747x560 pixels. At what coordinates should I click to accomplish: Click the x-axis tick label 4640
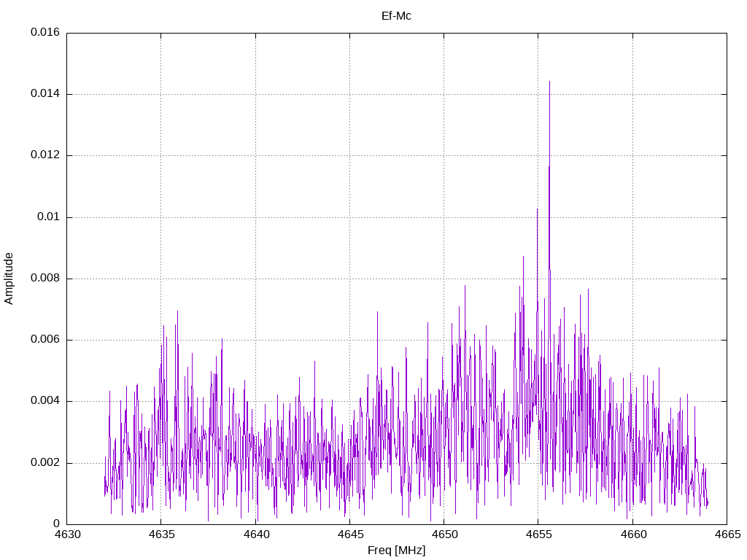pos(256,534)
